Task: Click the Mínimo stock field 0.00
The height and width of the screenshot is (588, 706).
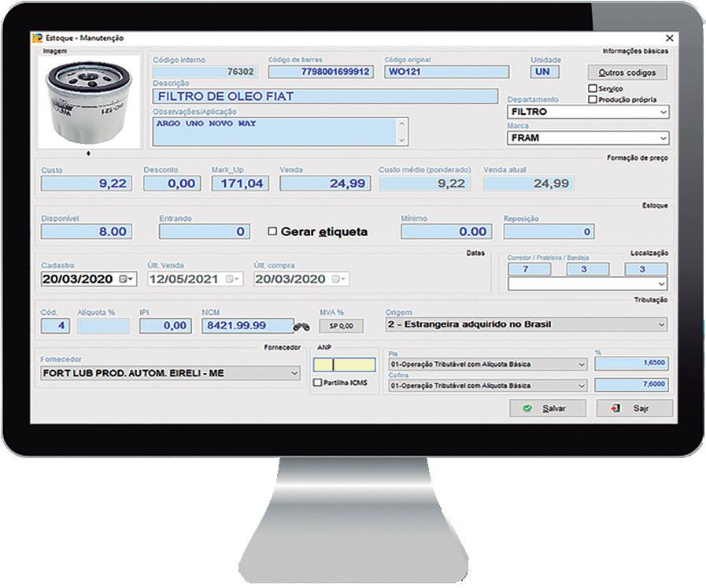Action: [x=446, y=231]
